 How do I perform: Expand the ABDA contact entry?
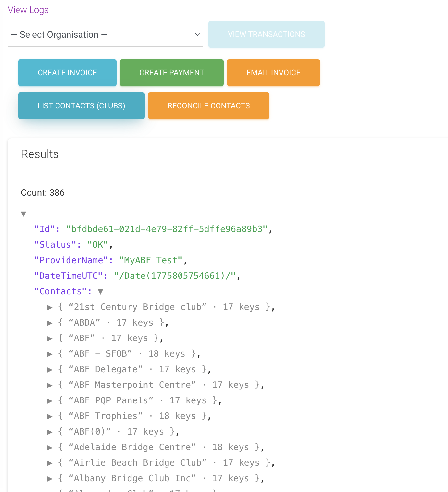pos(50,323)
